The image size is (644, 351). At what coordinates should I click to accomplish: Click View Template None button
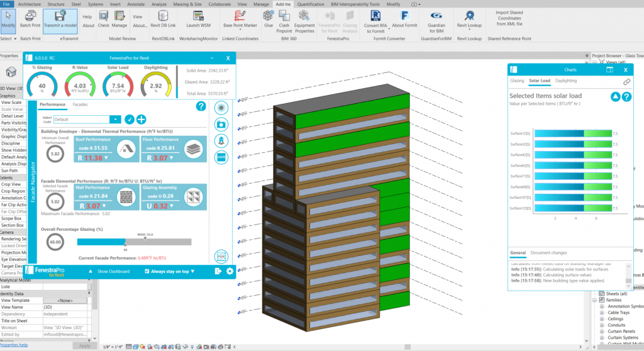pos(65,301)
